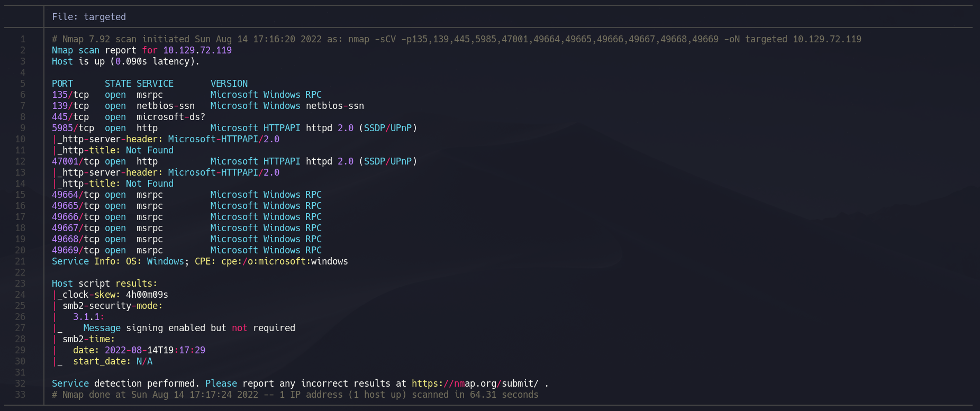Click 'Host is up (0.090s latency).' line

(126, 61)
